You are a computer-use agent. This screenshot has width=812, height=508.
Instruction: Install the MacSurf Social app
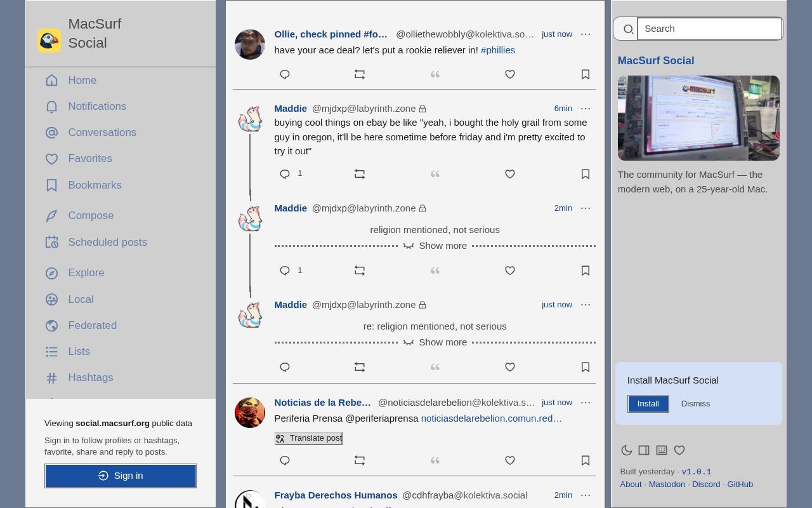tap(648, 404)
